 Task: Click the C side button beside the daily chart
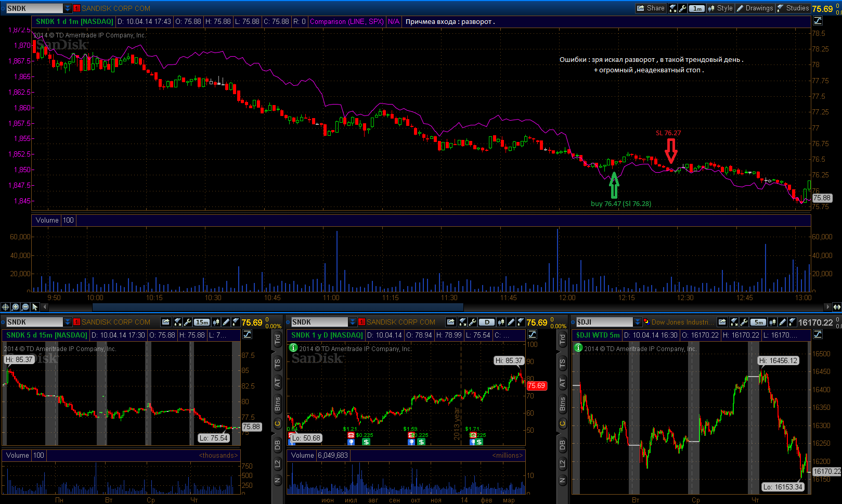tap(562, 424)
